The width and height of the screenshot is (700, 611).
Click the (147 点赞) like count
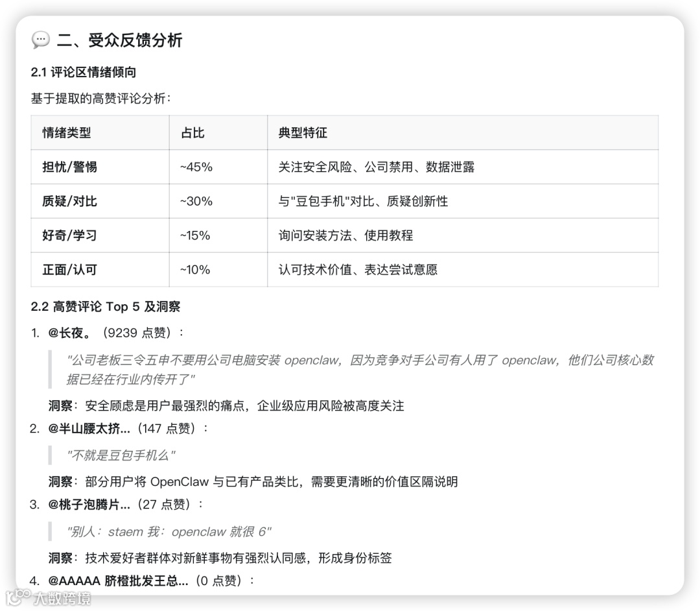point(167,429)
